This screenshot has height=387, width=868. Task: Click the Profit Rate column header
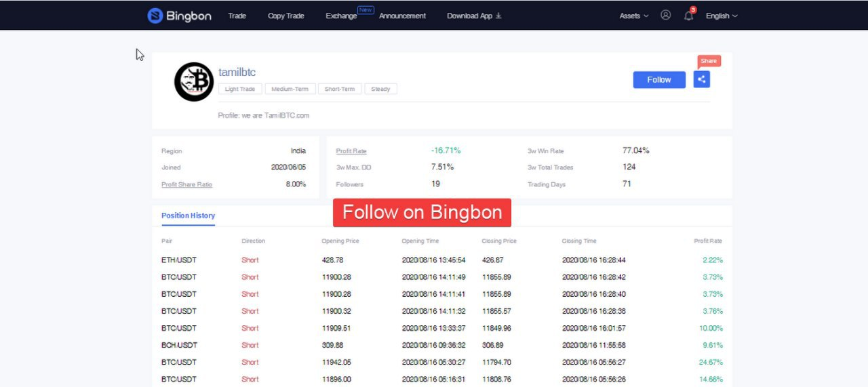coord(708,241)
